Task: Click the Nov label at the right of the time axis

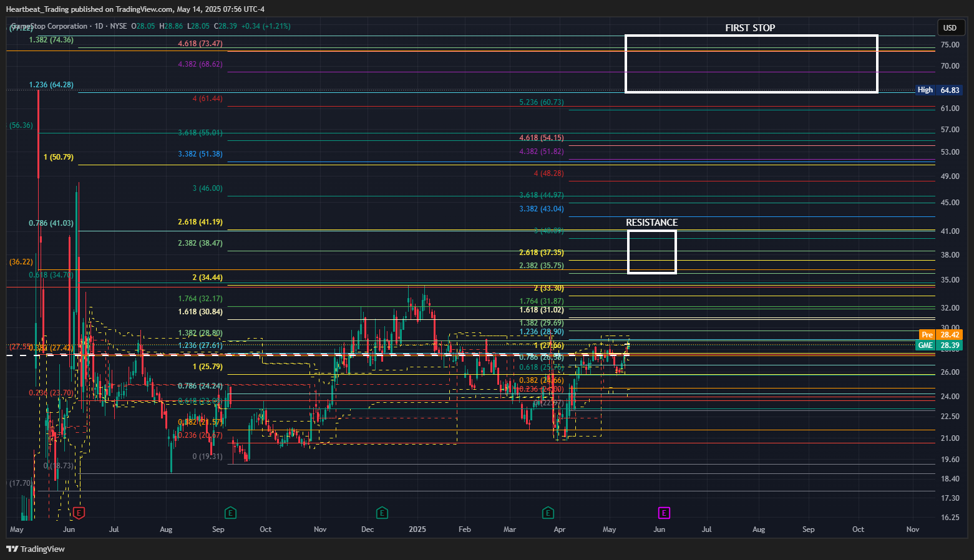Action: pyautogui.click(x=913, y=529)
